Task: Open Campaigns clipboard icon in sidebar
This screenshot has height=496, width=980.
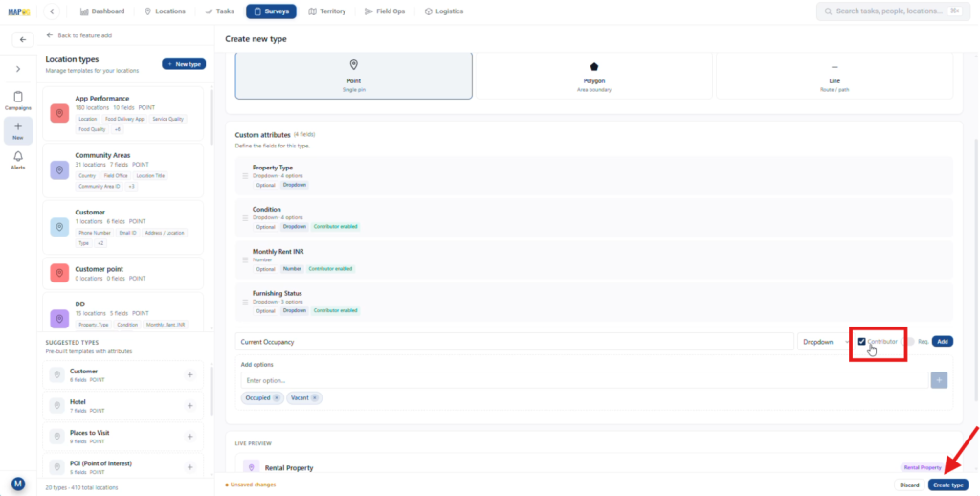Action: pyautogui.click(x=18, y=101)
